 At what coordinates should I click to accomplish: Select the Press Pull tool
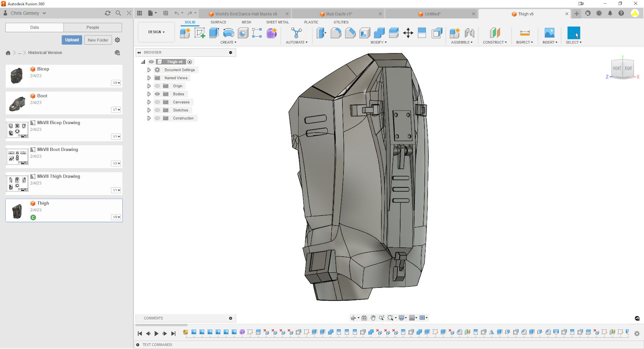point(321,33)
